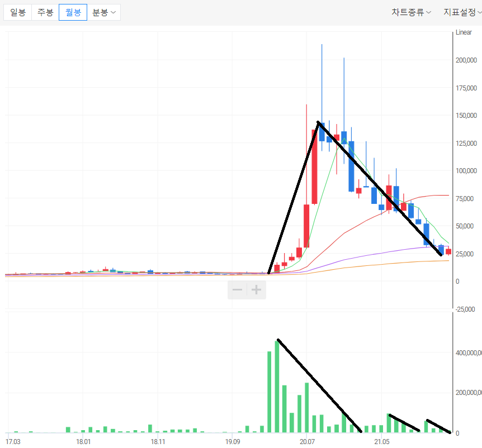Switch to the 주봉 weekly chart tab
482x448 pixels.
[45, 12]
